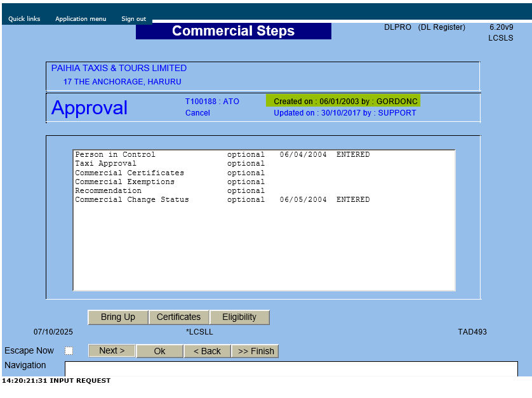
Task: Open the Certificates button
Action: click(x=178, y=317)
